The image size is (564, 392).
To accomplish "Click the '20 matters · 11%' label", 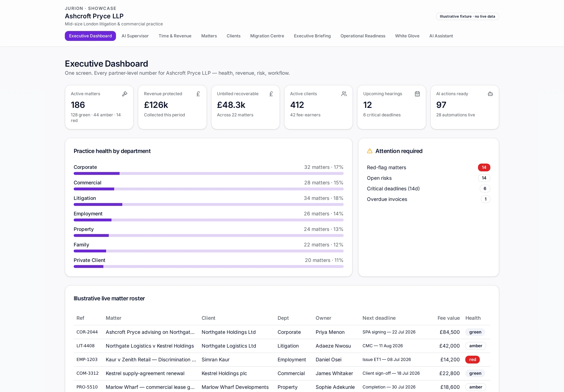I will [x=324, y=260].
